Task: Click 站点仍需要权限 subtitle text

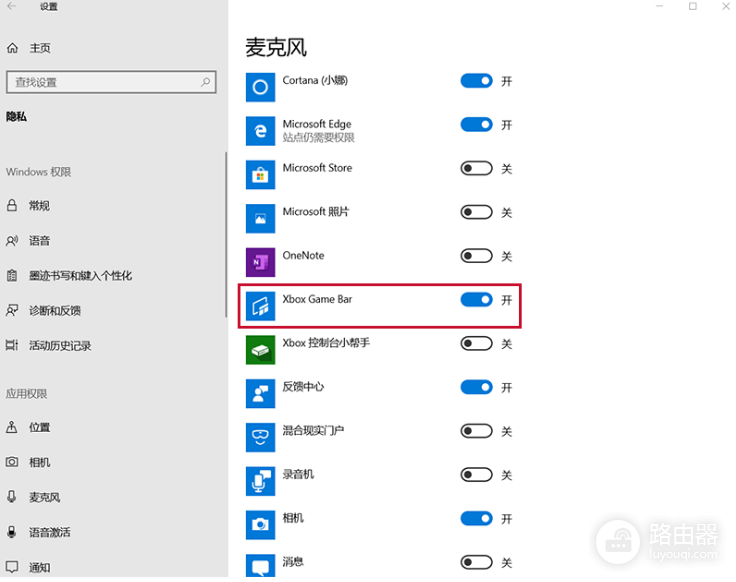Action: 318,138
